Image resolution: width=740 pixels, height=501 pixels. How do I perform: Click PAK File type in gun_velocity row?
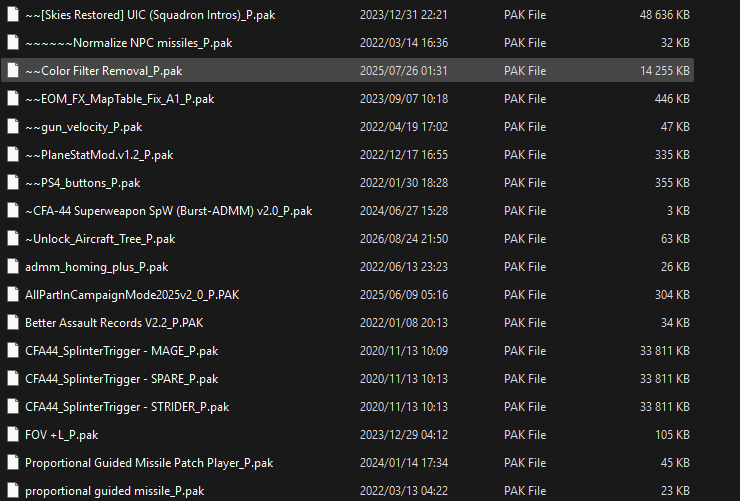(525, 127)
